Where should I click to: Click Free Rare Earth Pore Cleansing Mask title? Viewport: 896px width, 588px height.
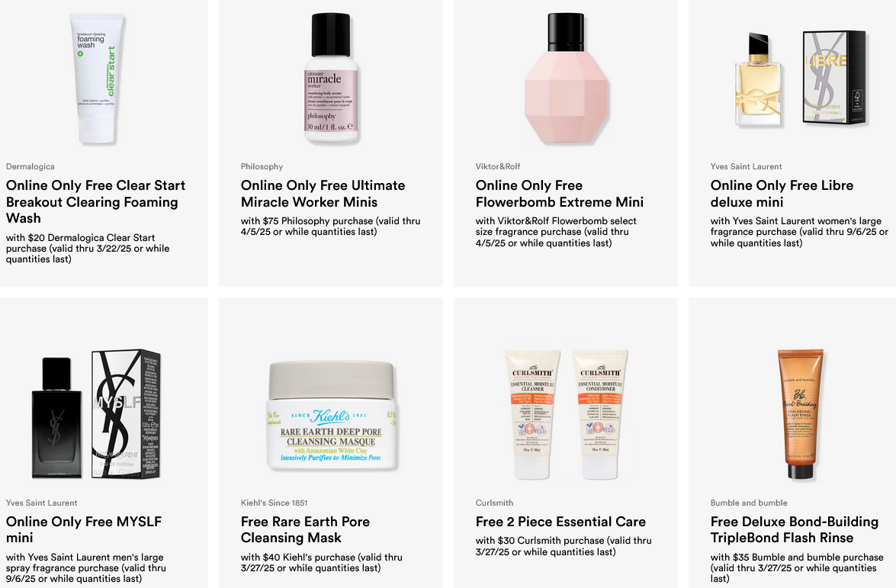pos(305,530)
